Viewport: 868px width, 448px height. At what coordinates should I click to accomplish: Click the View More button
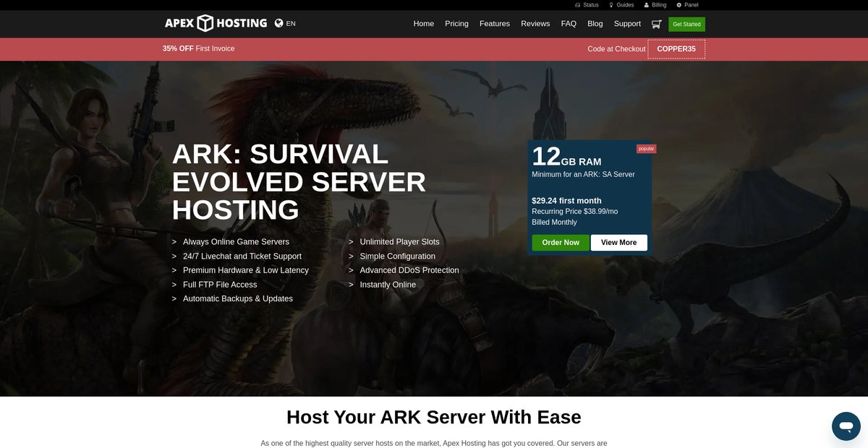click(x=619, y=243)
